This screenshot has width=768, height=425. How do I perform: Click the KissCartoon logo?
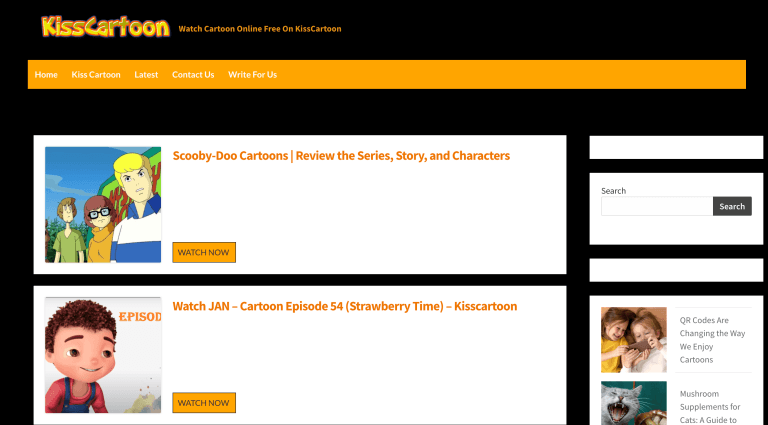(105, 27)
